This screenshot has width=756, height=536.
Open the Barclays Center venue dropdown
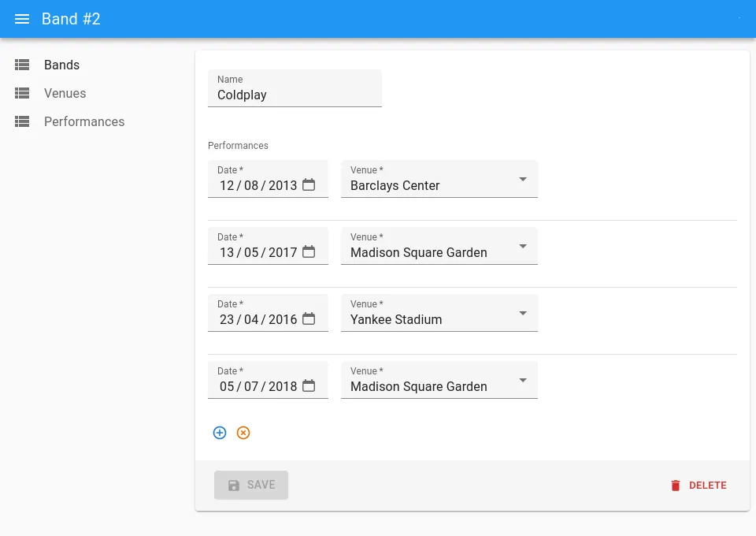point(522,179)
